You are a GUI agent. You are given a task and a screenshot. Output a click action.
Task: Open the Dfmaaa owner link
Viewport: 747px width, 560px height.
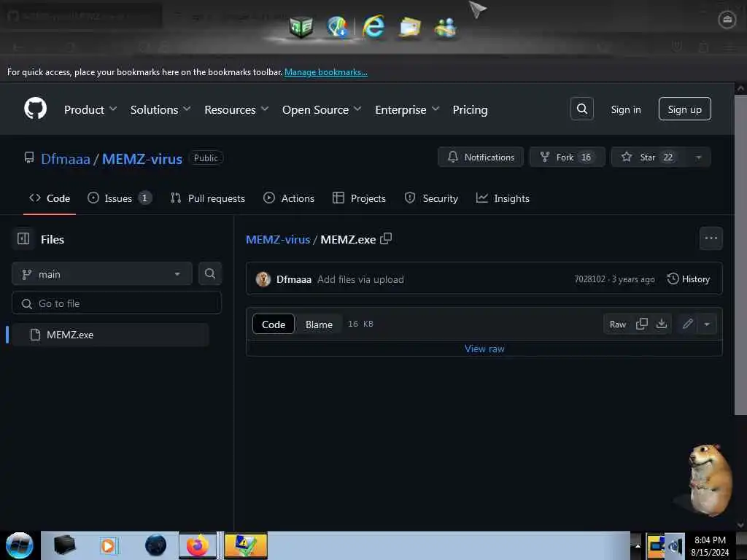tap(65, 158)
